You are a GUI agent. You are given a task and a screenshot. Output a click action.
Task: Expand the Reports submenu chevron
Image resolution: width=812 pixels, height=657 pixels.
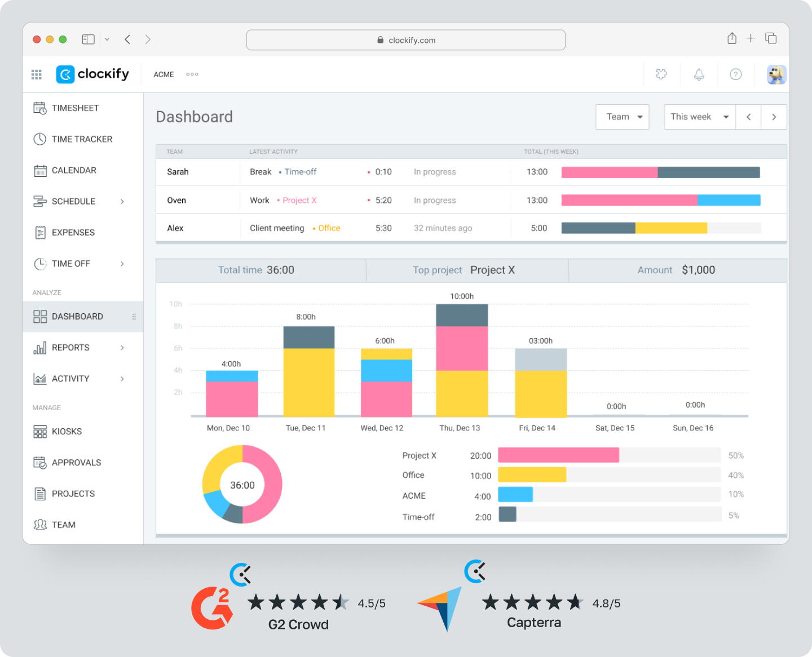pos(122,348)
